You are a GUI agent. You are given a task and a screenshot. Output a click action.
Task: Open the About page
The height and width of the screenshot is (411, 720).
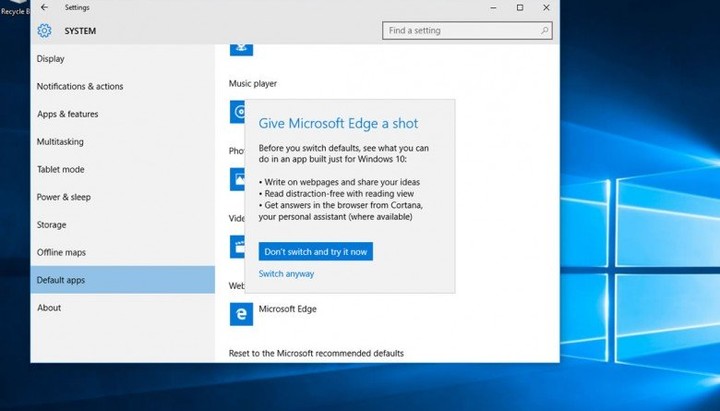tap(49, 308)
